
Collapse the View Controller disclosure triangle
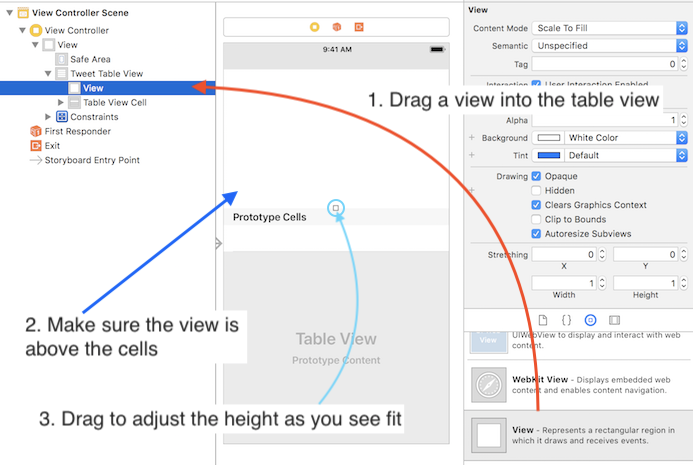pos(22,30)
